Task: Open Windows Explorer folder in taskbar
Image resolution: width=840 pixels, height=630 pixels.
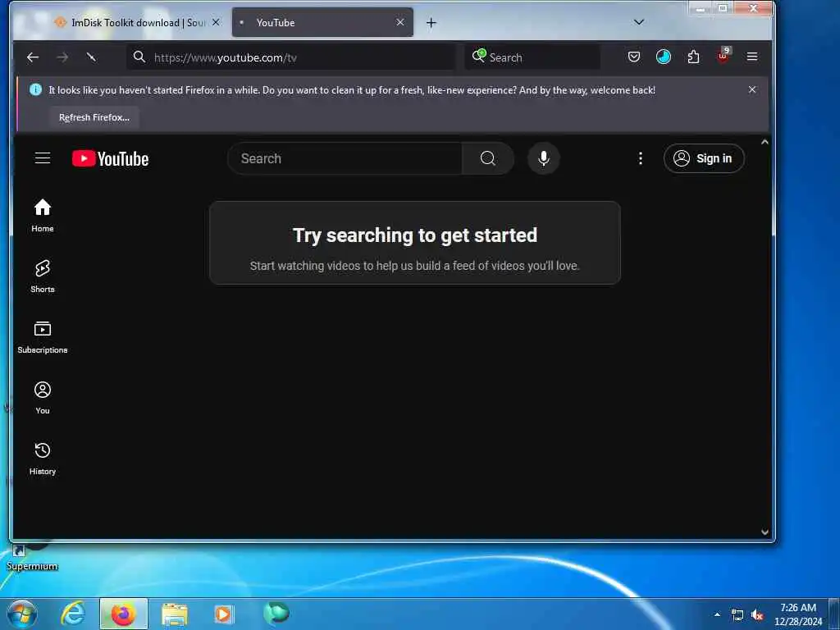Action: [x=175, y=614]
